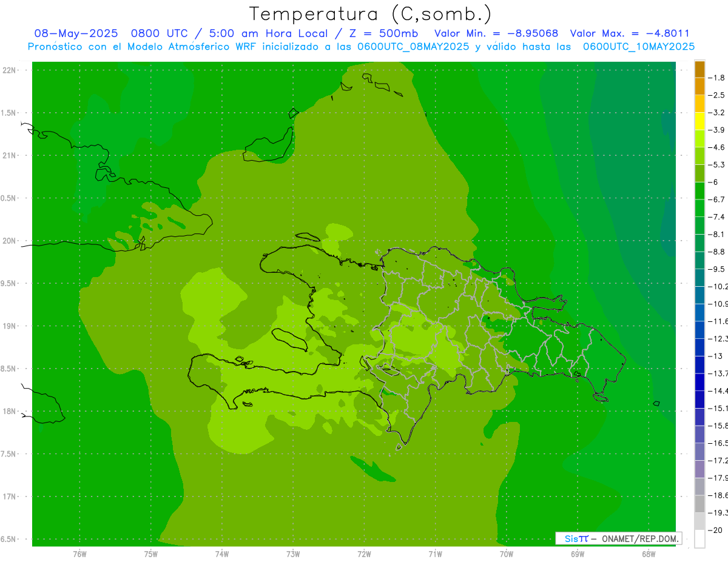Viewport: 728px width, 562px height.
Task: Click the "0600UTC_10MAY2025" valid-until time text
Action: click(639, 47)
